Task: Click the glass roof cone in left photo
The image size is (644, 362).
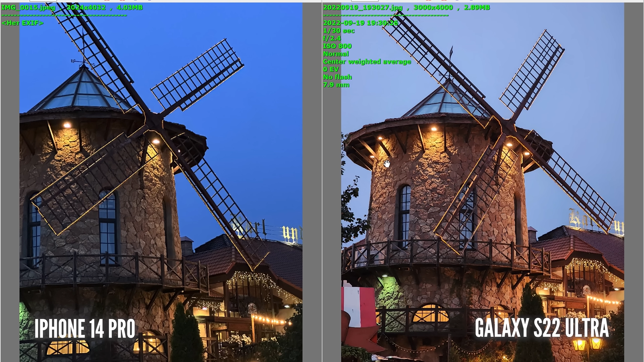Action: tap(83, 90)
